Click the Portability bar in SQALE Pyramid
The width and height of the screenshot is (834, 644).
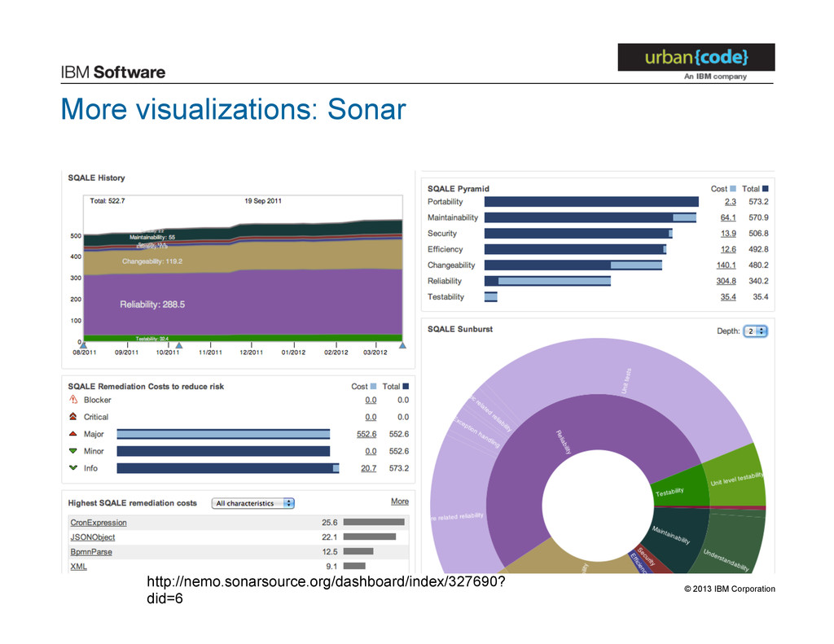591,202
